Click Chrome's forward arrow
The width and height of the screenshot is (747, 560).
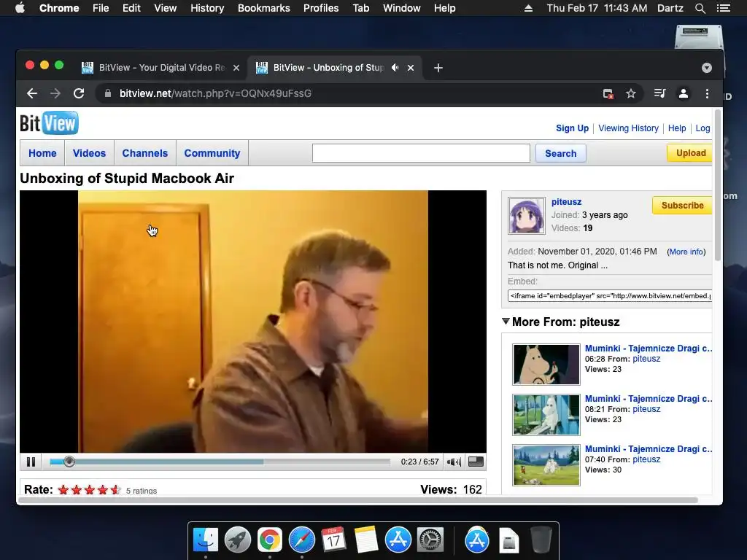click(x=55, y=93)
